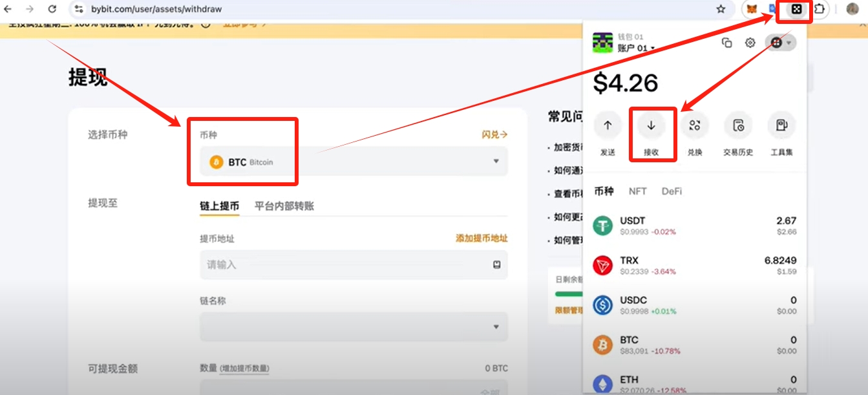
Task: Open the Chrome profile avatar
Action: (852, 9)
